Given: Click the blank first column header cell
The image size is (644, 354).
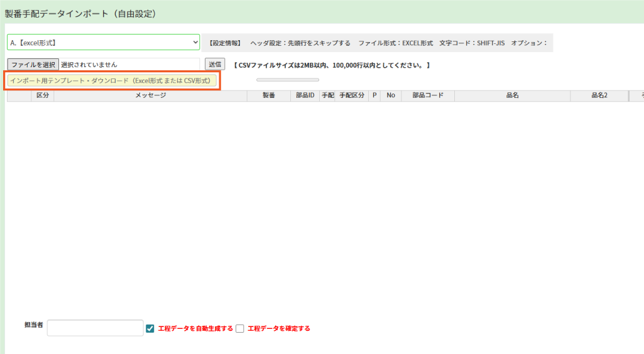Looking at the screenshot, I should 19,95.
